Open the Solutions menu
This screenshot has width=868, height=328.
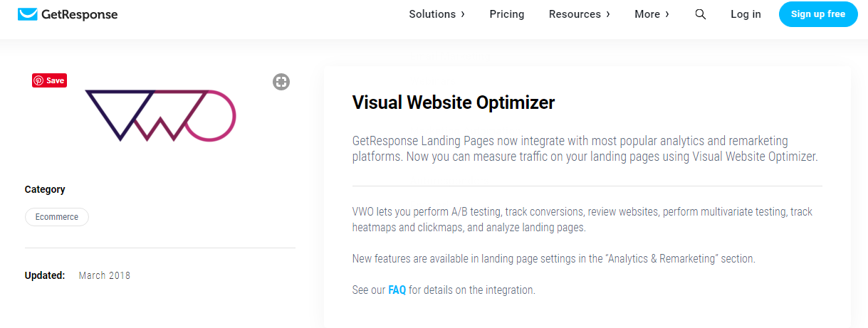[436, 14]
